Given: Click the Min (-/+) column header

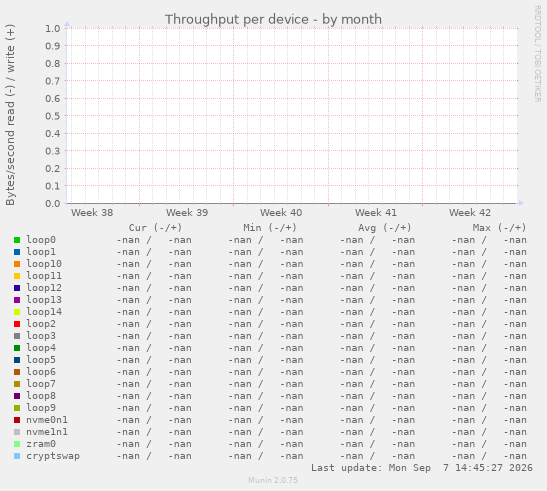Looking at the screenshot, I should [270, 228].
